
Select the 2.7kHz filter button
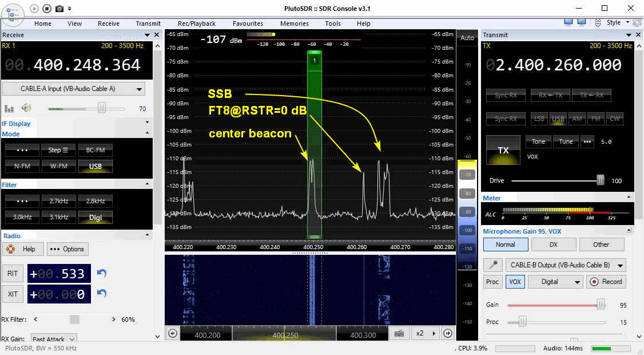(x=59, y=201)
